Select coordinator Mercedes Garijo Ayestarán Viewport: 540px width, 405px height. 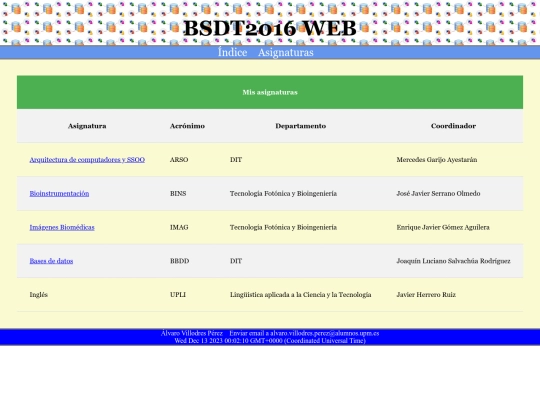[x=453, y=160]
